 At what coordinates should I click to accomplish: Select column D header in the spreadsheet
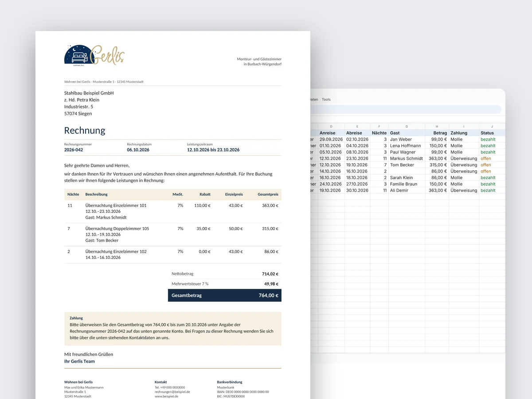(331, 126)
